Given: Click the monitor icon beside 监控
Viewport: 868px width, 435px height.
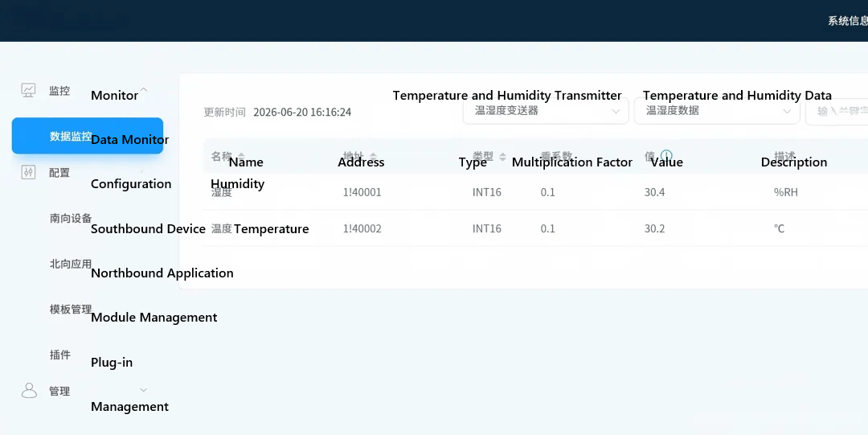Looking at the screenshot, I should pos(28,90).
